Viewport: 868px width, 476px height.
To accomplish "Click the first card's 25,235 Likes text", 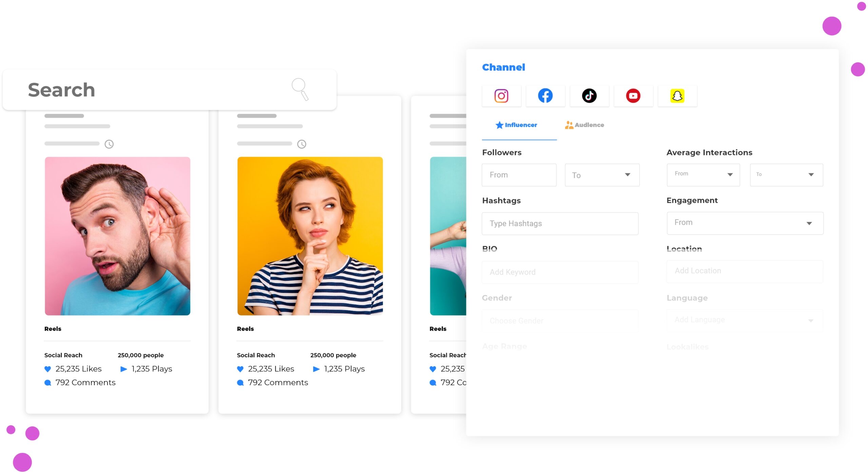I will [x=79, y=369].
